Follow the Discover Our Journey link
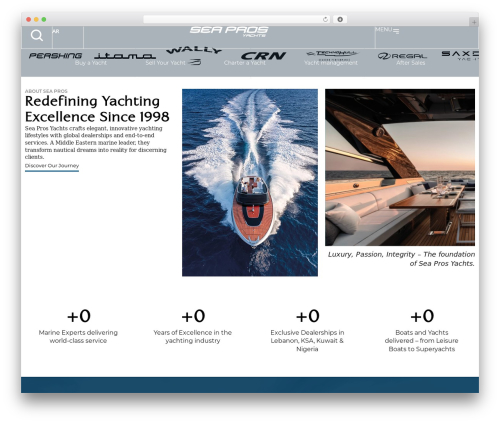Image resolution: width=500 pixels, height=423 pixels. [52, 166]
